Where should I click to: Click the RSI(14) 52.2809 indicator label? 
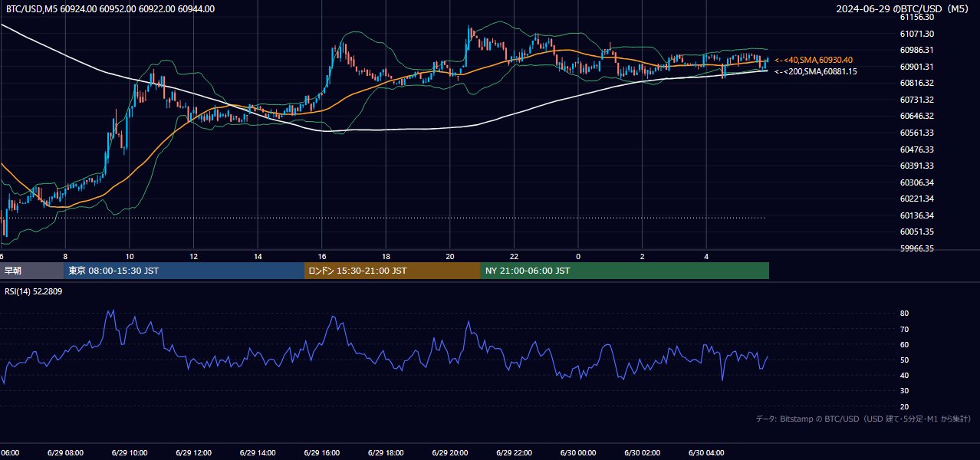(34, 291)
